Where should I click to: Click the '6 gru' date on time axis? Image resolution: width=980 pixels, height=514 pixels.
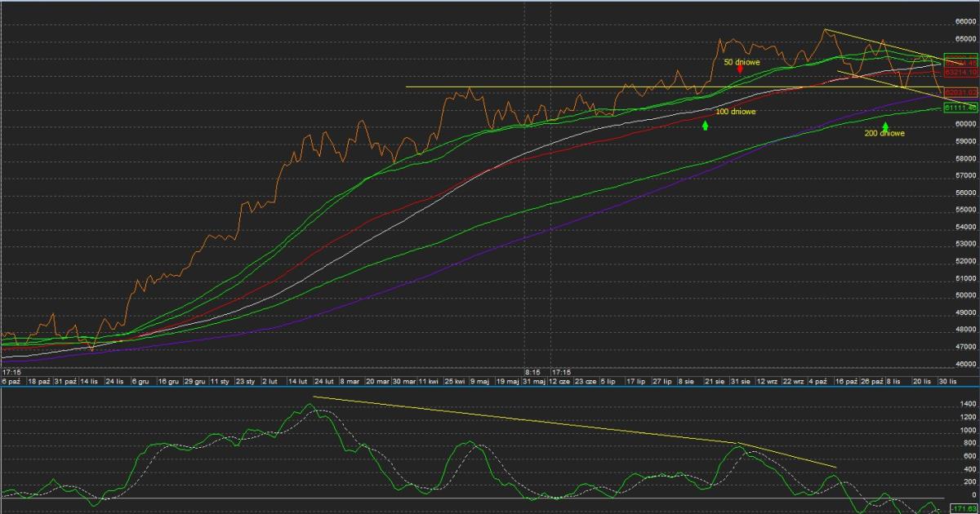click(139, 381)
